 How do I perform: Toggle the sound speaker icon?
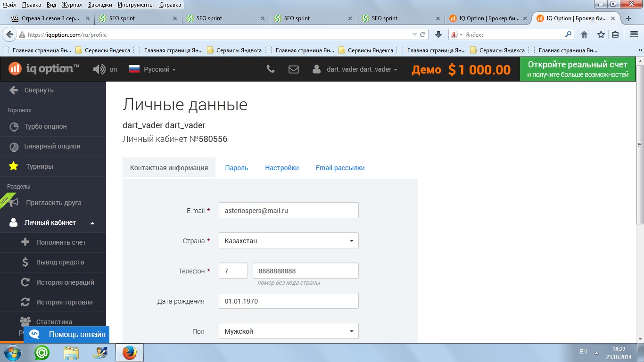pyautogui.click(x=99, y=69)
